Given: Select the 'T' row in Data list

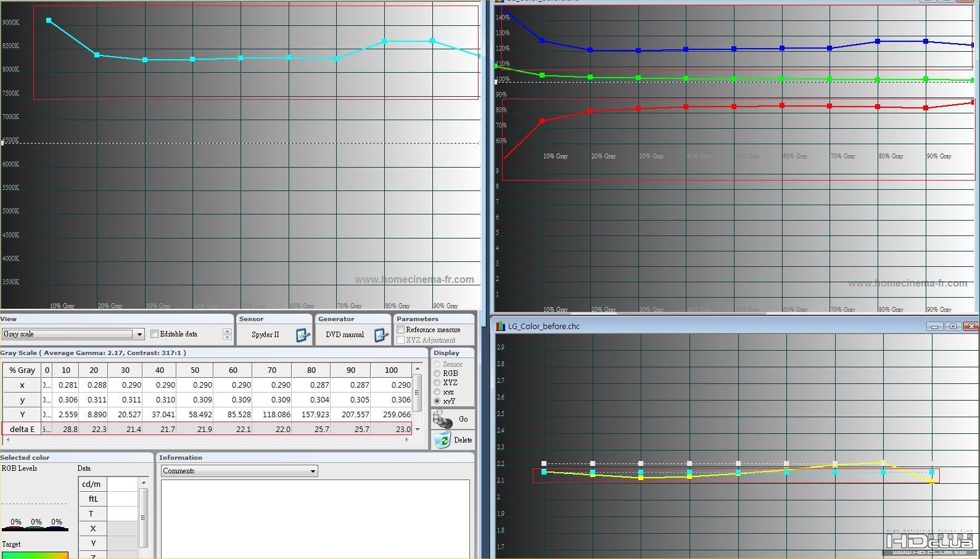Looking at the screenshot, I should click(x=91, y=514).
